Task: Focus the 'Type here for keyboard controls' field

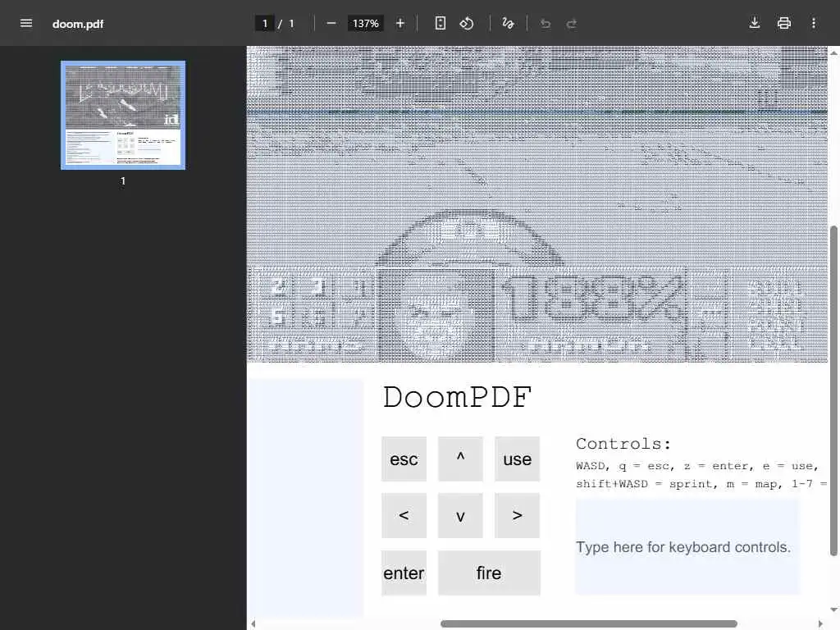Action: click(688, 547)
